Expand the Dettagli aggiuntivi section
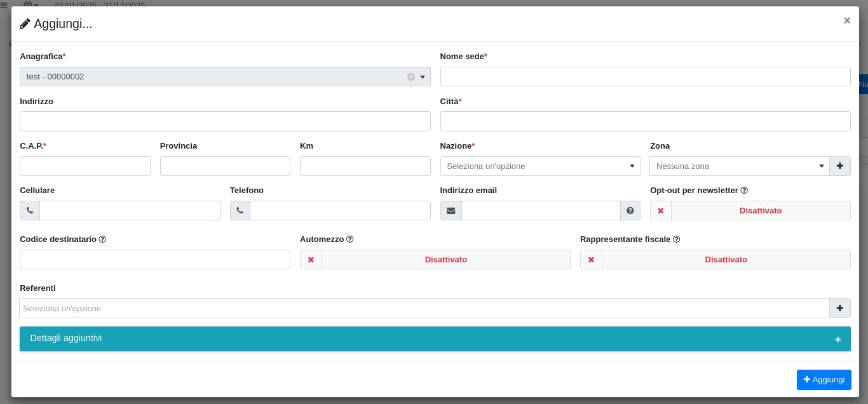 click(x=435, y=339)
